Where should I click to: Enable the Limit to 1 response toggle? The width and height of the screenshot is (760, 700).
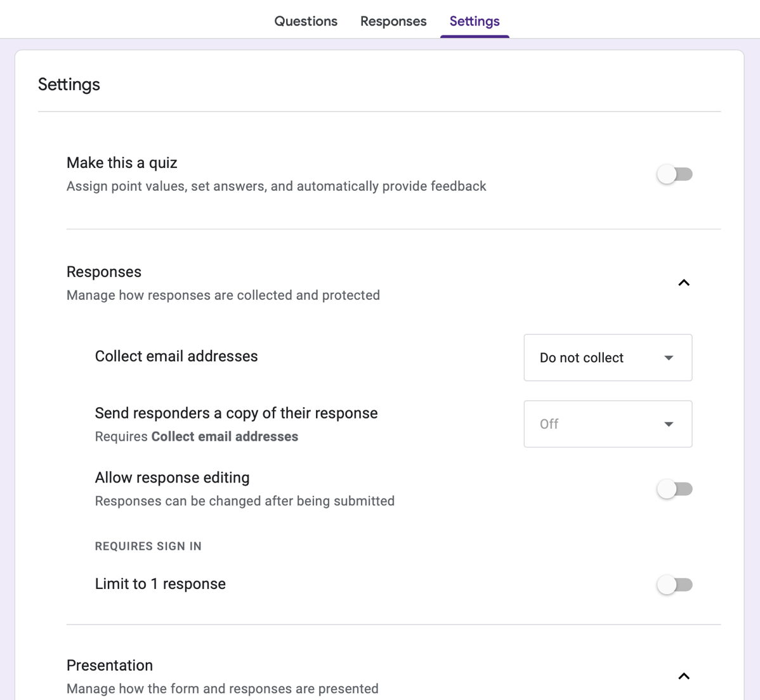tap(674, 585)
